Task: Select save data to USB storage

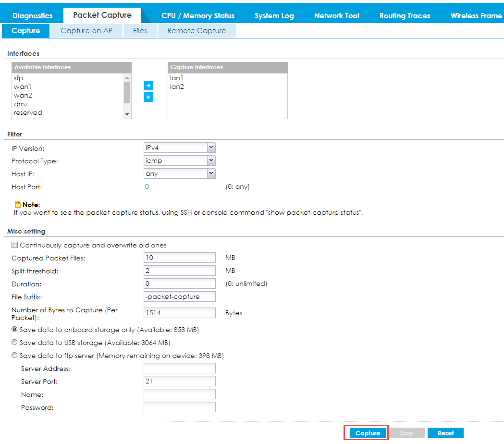Action: pos(15,343)
